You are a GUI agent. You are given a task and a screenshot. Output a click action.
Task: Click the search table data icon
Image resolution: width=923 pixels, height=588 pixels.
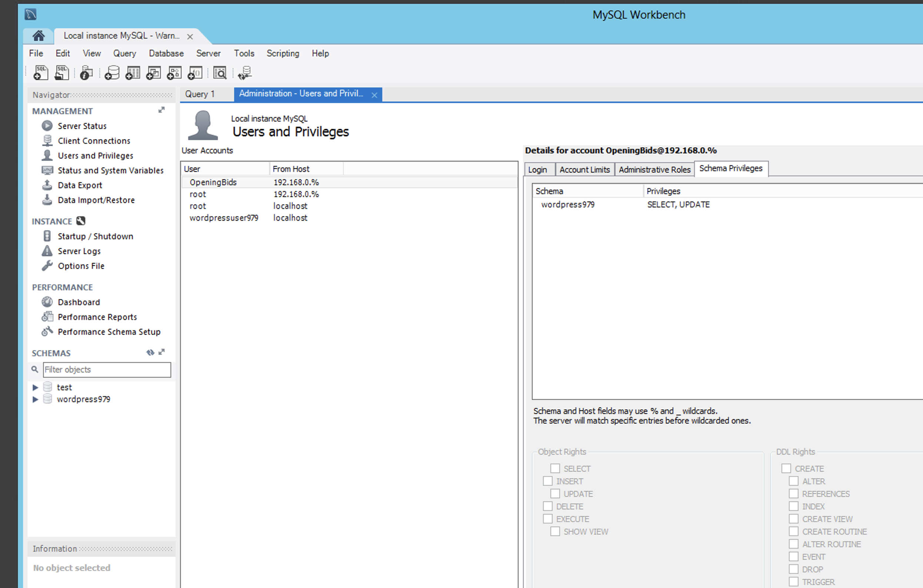(220, 73)
